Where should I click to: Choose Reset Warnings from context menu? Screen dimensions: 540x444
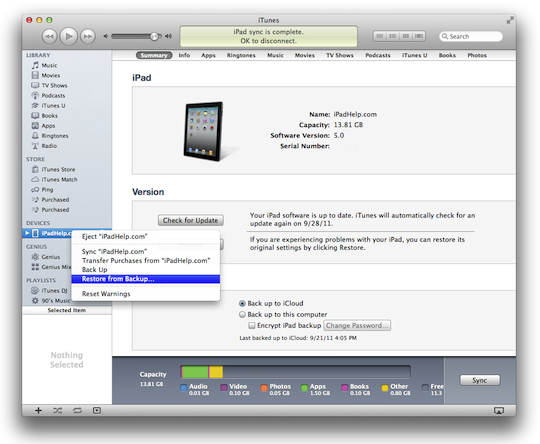click(146, 294)
